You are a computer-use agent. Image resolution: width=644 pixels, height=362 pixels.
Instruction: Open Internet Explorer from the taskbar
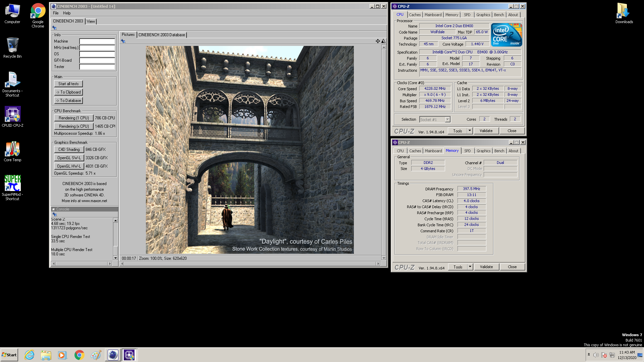point(30,355)
